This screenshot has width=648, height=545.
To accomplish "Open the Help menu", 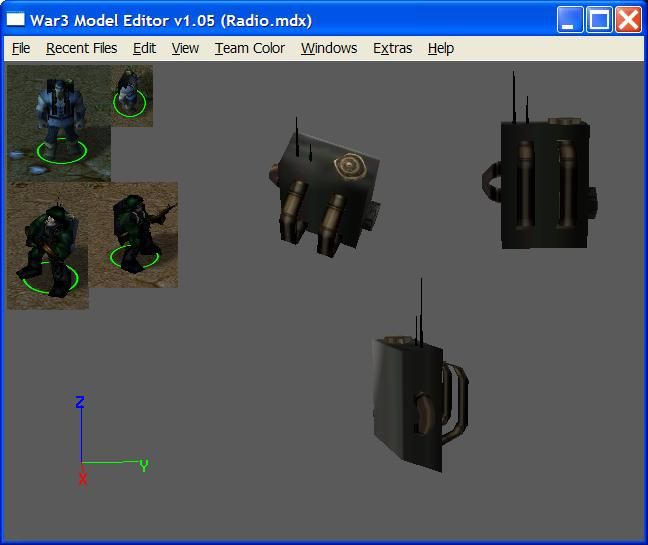I will click(441, 48).
